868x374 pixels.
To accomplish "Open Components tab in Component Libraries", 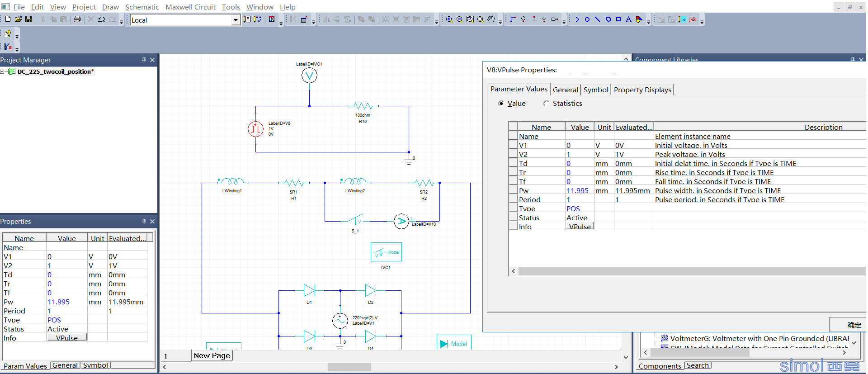I will (660, 366).
